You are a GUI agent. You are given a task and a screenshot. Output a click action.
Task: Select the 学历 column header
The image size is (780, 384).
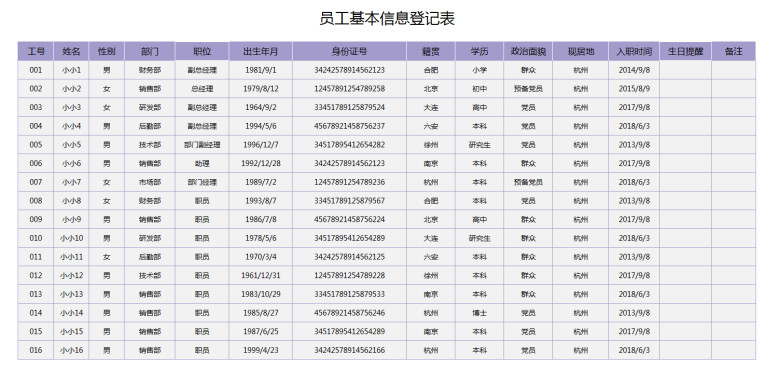(479, 51)
